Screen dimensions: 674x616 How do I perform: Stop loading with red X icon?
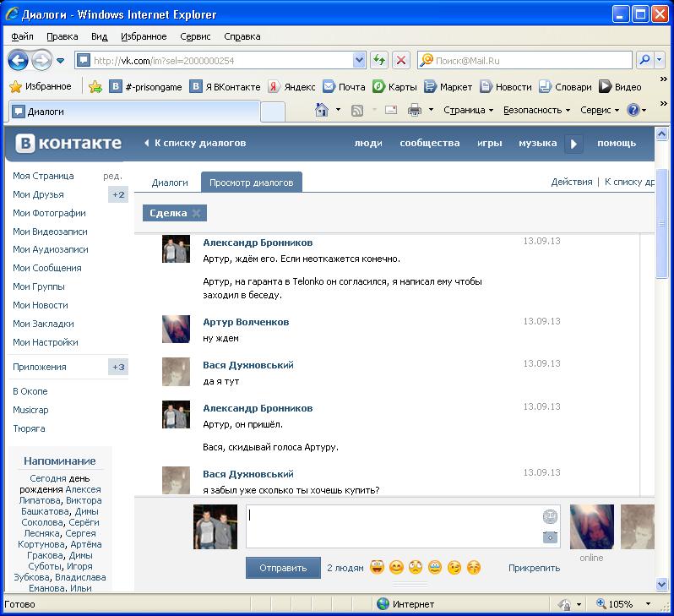coord(400,60)
